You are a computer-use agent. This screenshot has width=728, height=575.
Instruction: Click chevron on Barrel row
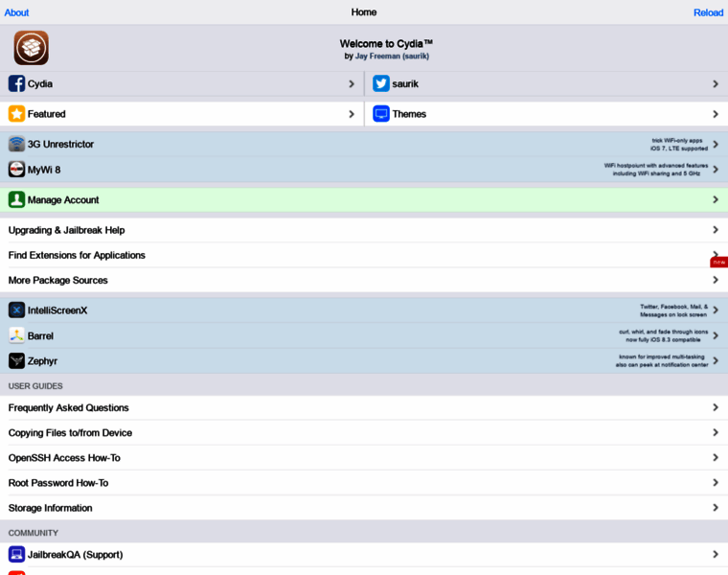[716, 335]
